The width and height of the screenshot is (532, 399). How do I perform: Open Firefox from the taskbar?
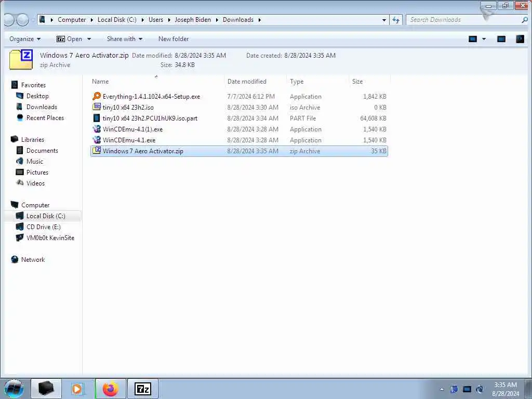[111, 389]
